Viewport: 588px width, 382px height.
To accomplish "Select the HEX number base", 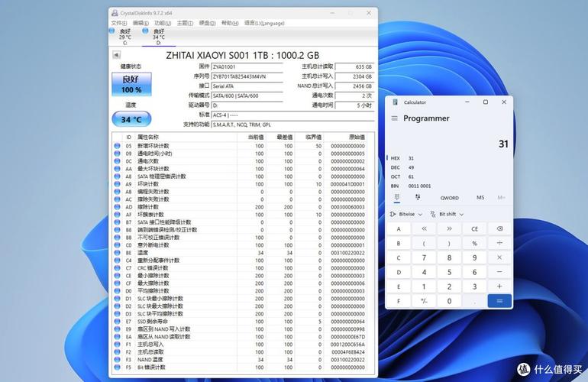I will click(x=396, y=159).
